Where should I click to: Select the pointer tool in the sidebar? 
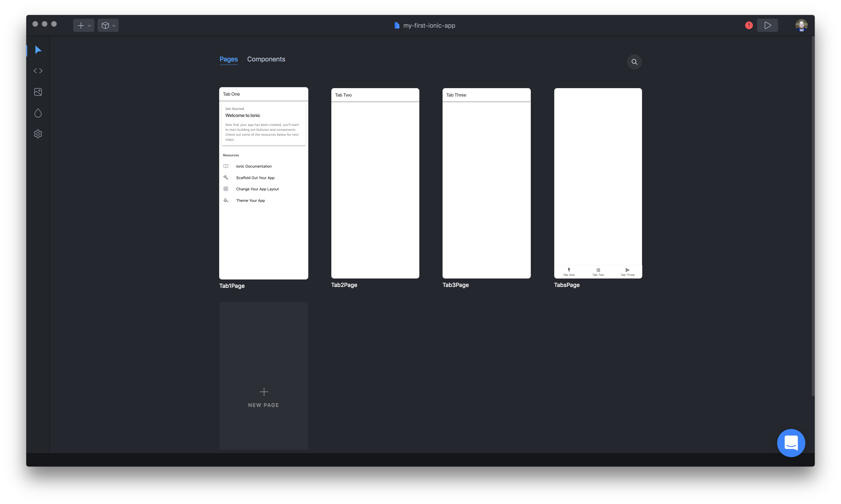click(38, 50)
